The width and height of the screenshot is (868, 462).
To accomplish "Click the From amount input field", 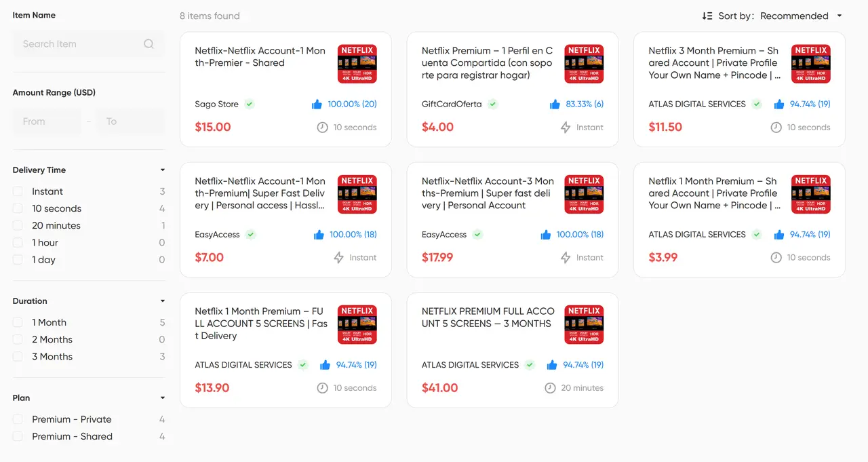I will pyautogui.click(x=46, y=121).
